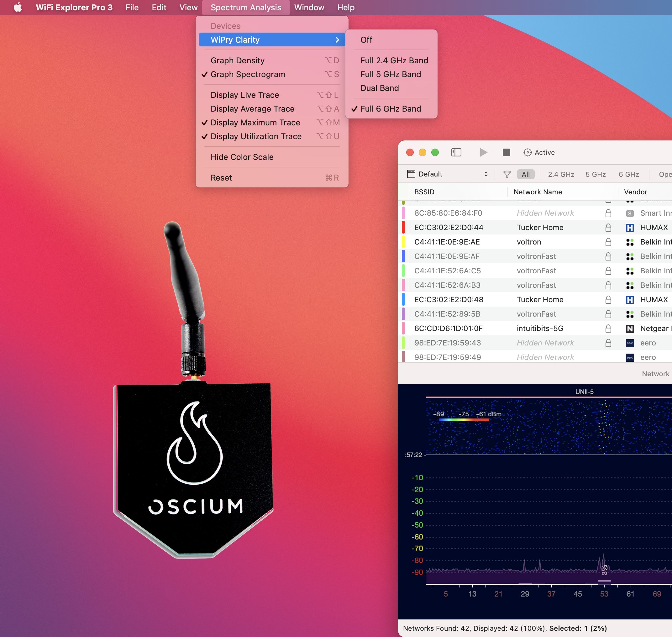Click yellow color swatch of voltron row
The image size is (672, 637).
coord(403,242)
